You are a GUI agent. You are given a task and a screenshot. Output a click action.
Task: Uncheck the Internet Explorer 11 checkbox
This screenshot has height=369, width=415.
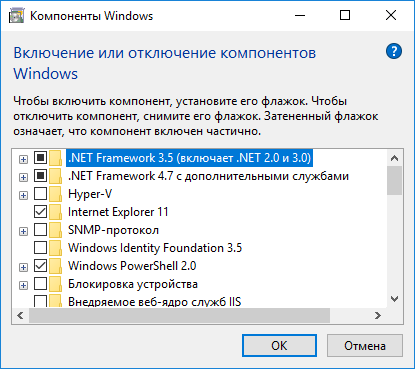(x=40, y=212)
